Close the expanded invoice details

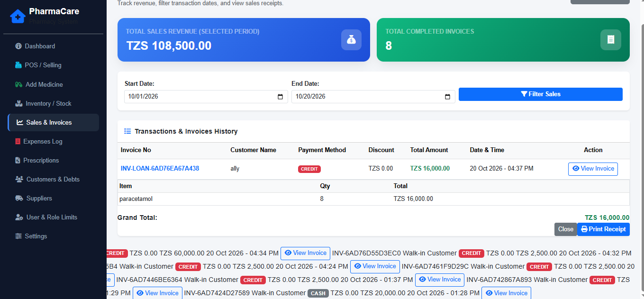566,229
